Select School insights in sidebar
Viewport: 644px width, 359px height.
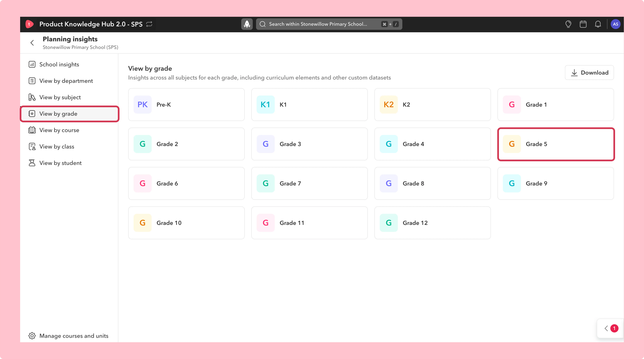[x=69, y=64]
